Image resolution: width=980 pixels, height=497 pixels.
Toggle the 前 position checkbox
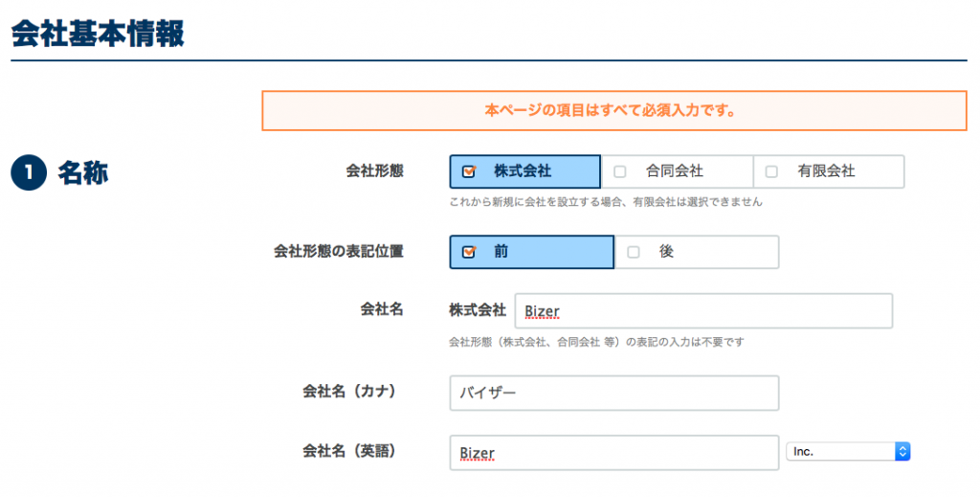click(x=469, y=252)
